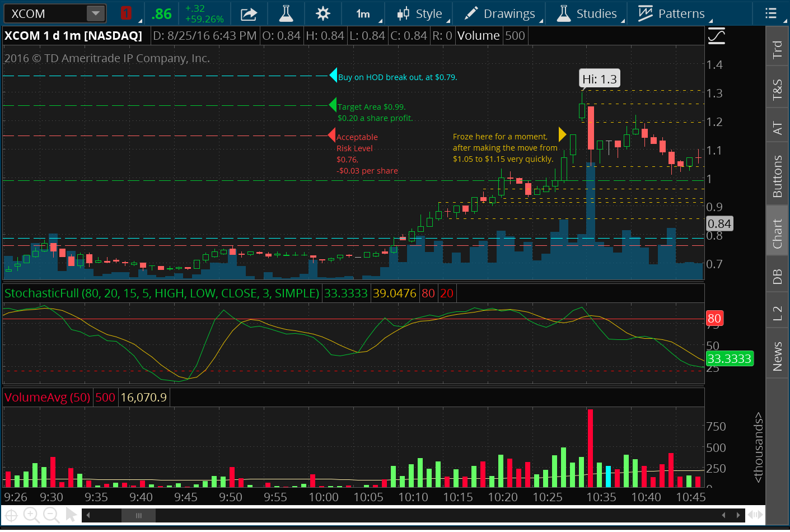Click the Drawings button
The image size is (790, 532).
[501, 14]
